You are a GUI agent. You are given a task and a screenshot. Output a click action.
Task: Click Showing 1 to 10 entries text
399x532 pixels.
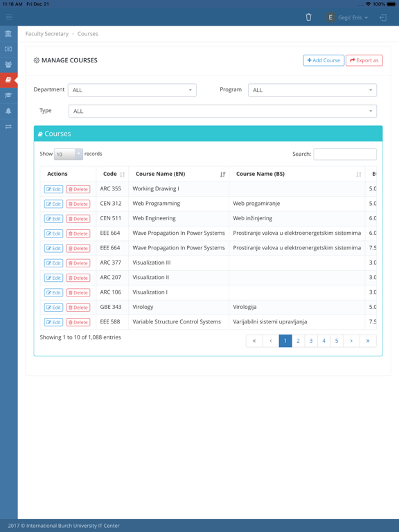(80, 337)
